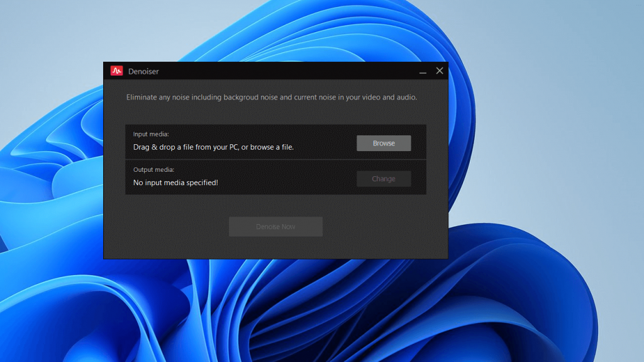
Task: Select the 'Output media:' label
Action: point(153,169)
